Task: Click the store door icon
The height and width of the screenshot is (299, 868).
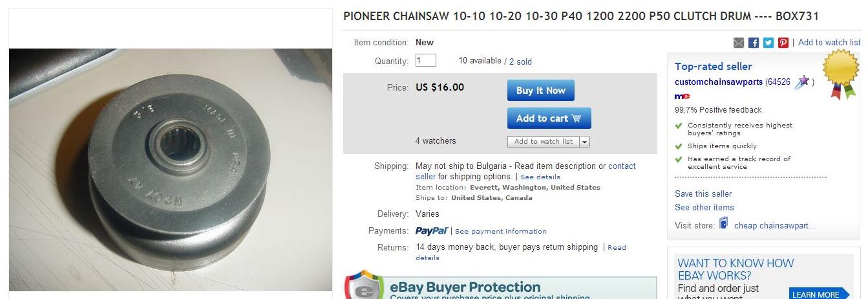Action: (x=724, y=225)
